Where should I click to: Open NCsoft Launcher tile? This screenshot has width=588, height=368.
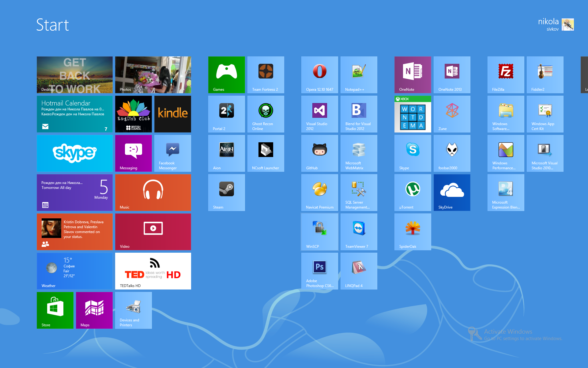click(266, 153)
